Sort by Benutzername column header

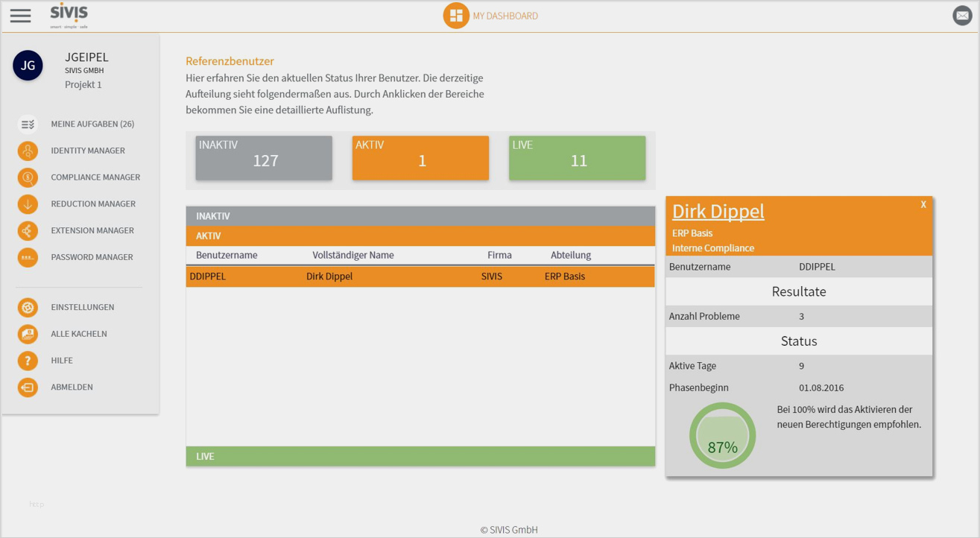(227, 255)
